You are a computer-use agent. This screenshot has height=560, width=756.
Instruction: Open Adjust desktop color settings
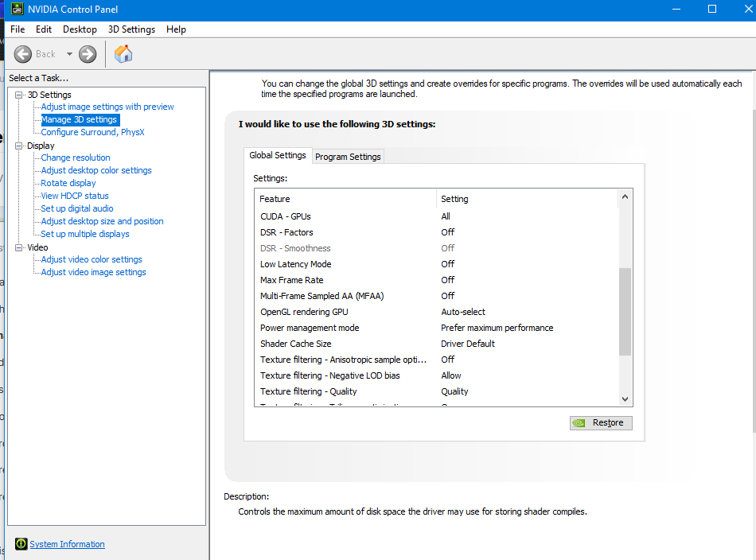96,170
